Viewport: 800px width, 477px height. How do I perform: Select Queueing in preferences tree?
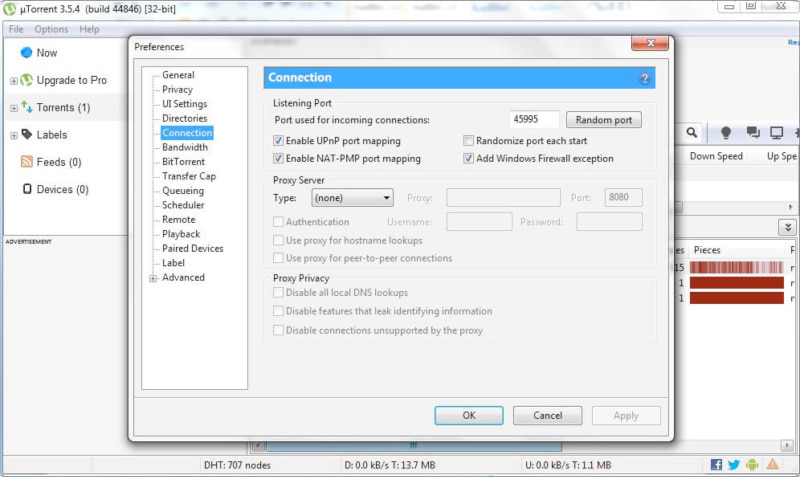tap(183, 190)
